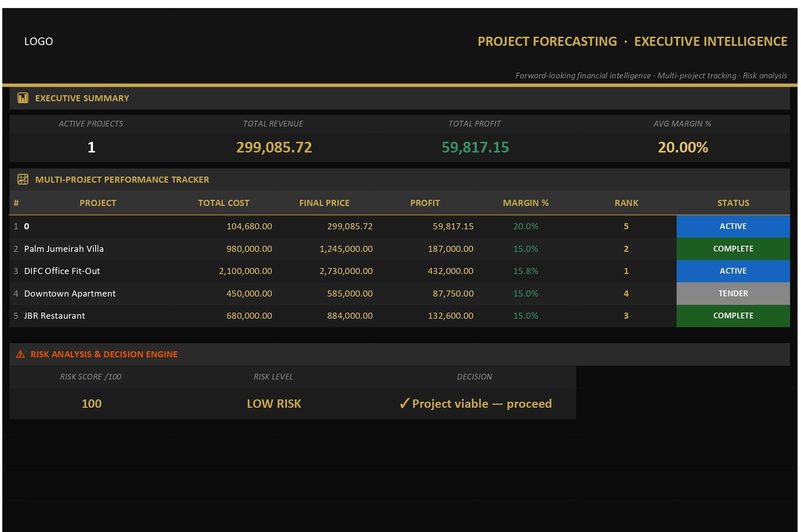Select the JBR Restaurant project name

54,316
